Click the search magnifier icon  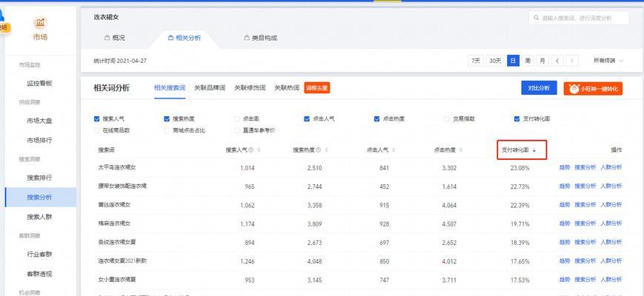click(x=536, y=18)
